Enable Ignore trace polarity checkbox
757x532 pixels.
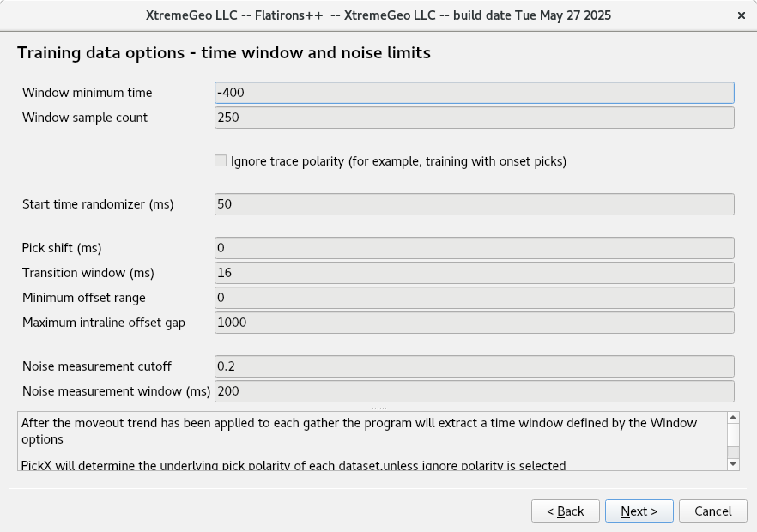point(221,160)
